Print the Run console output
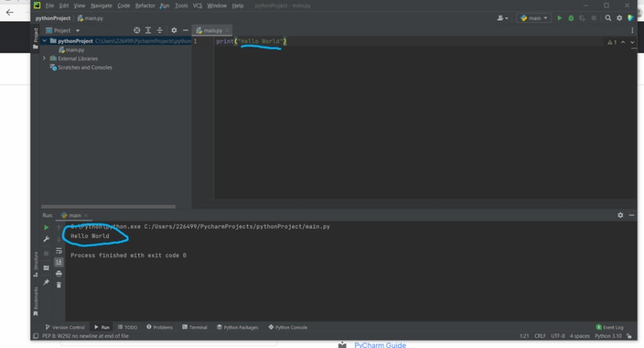Screen dimensions: 644x348 [59, 273]
